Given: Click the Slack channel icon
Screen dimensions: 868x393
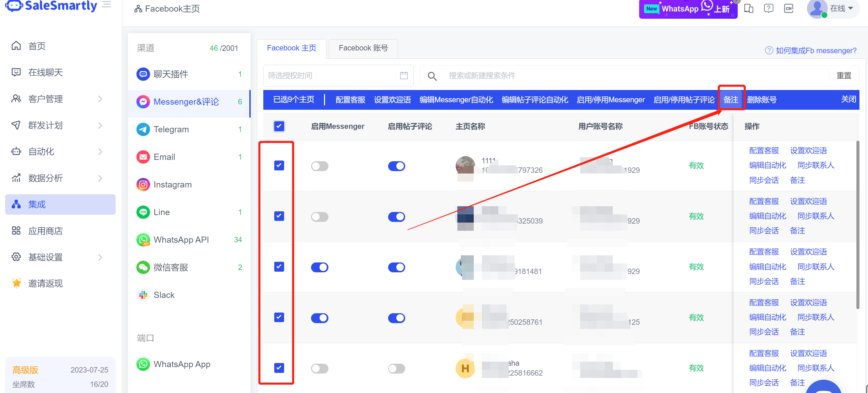Looking at the screenshot, I should click(x=143, y=295).
